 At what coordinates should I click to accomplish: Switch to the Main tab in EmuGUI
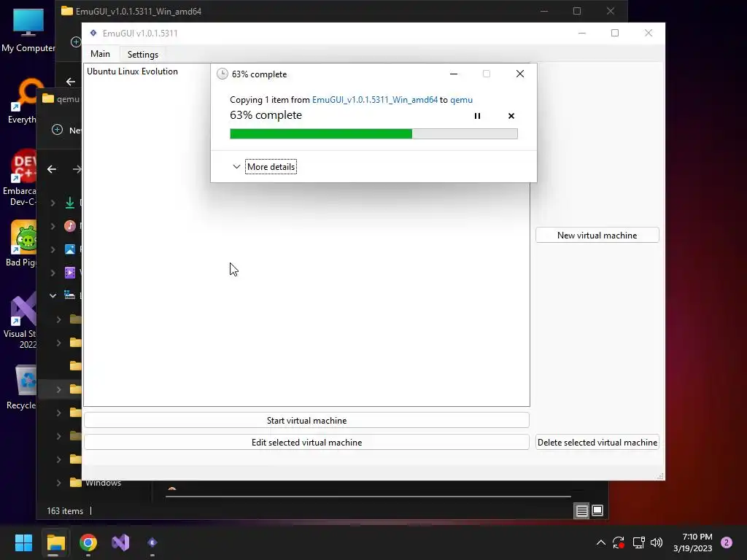(x=100, y=54)
